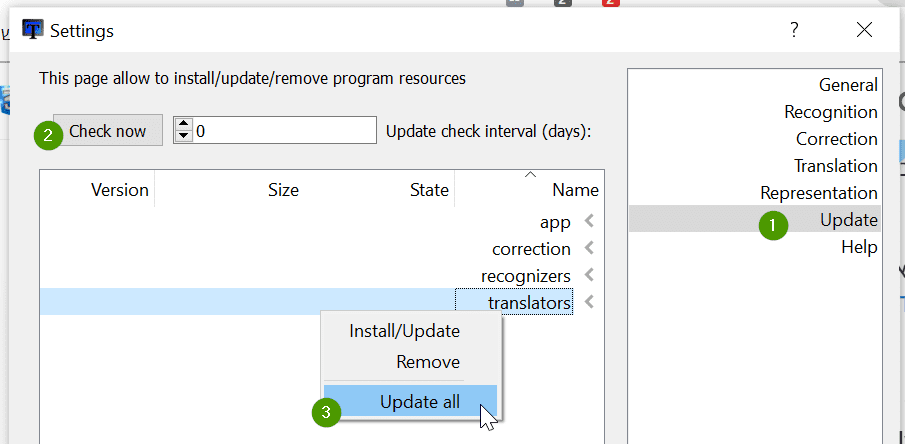Choose Remove in the context menu

pyautogui.click(x=427, y=362)
